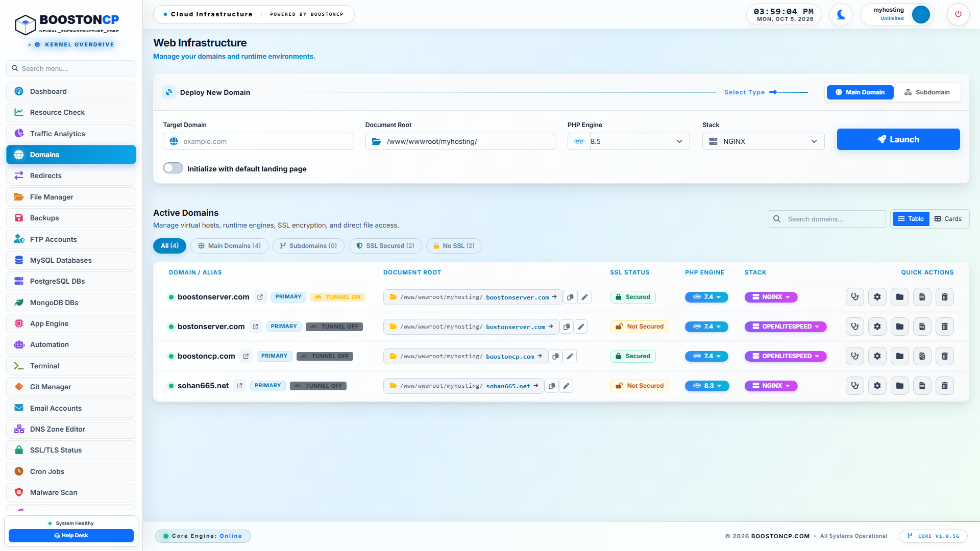
Task: Filter by Main Domains (4) tab
Action: pyautogui.click(x=229, y=246)
